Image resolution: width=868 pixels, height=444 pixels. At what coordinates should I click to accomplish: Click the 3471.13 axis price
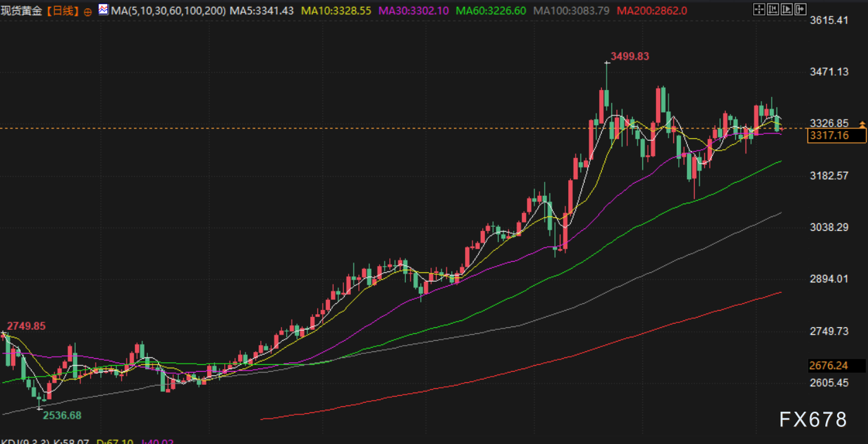pyautogui.click(x=829, y=71)
